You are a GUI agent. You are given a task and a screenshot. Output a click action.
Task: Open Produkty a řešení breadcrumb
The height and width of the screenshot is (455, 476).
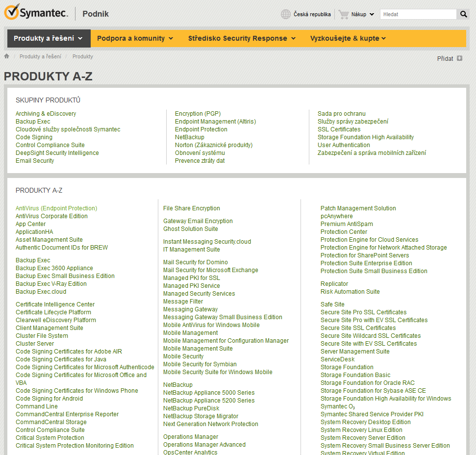[x=40, y=56]
